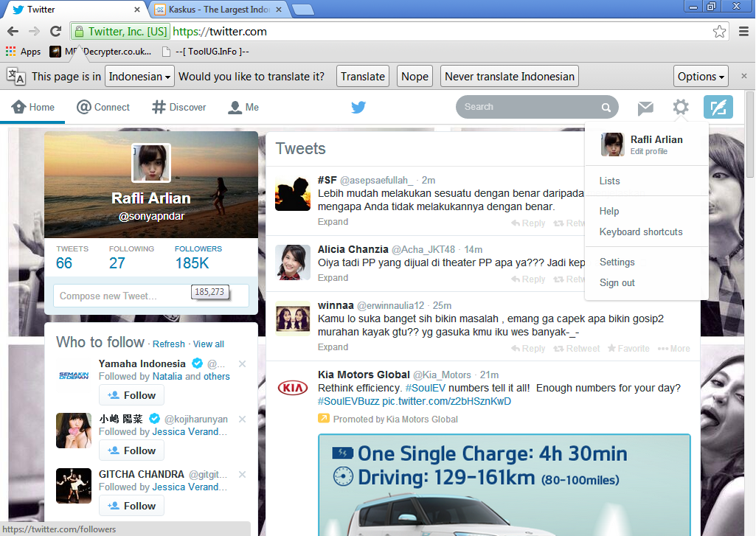Dismiss GITCHA CHANDRA follow suggestion
The height and width of the screenshot is (536, 756).
(243, 475)
